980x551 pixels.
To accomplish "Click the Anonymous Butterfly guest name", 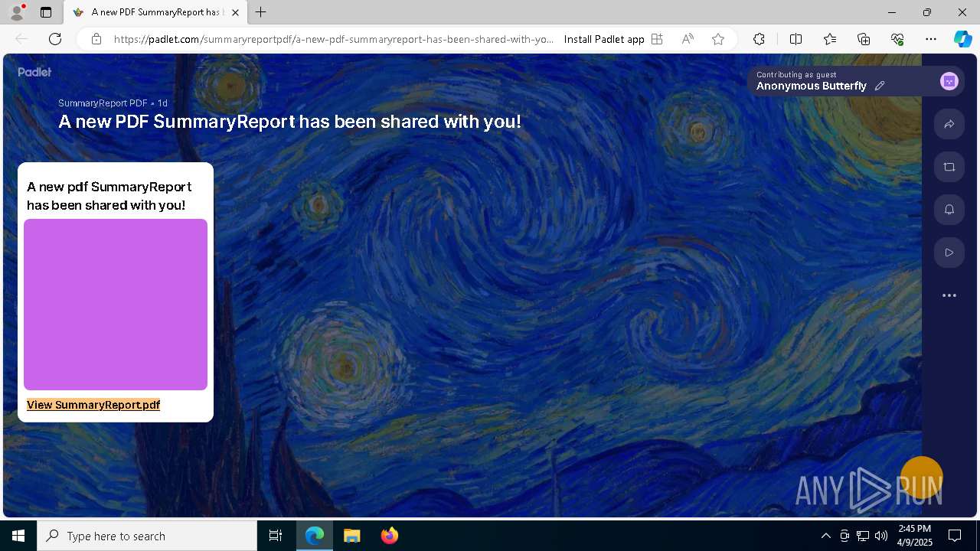I will coord(812,86).
